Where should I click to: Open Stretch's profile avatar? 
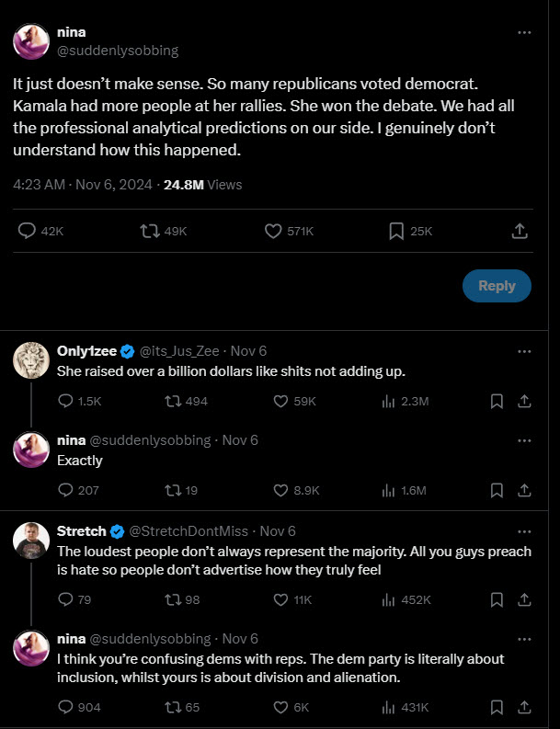pyautogui.click(x=31, y=541)
